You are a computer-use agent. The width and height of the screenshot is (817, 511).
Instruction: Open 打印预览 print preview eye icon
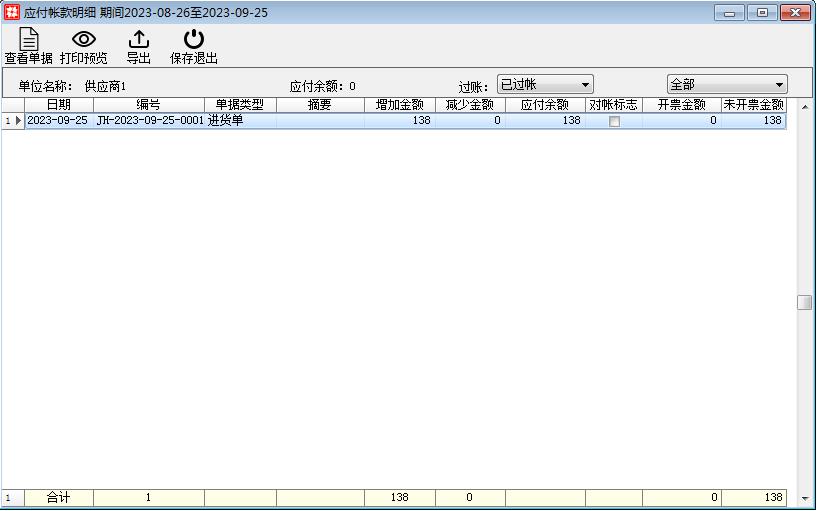click(x=84, y=40)
